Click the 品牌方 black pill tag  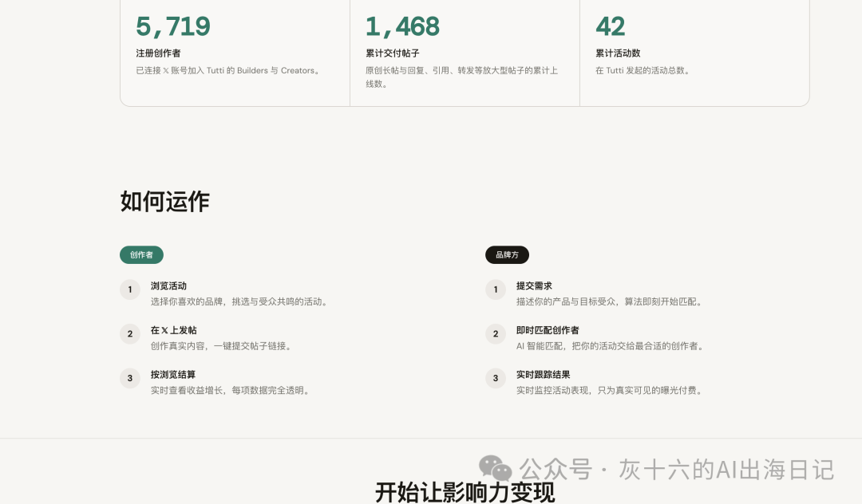tap(507, 254)
